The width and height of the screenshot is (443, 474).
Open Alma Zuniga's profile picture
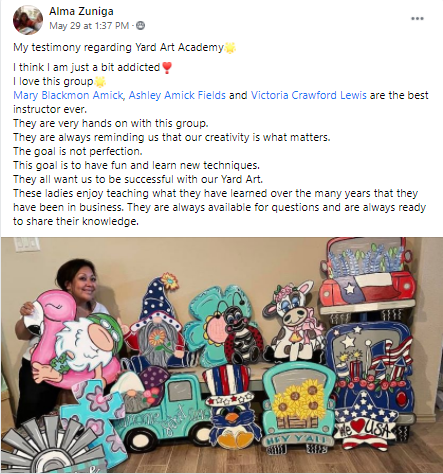click(28, 20)
